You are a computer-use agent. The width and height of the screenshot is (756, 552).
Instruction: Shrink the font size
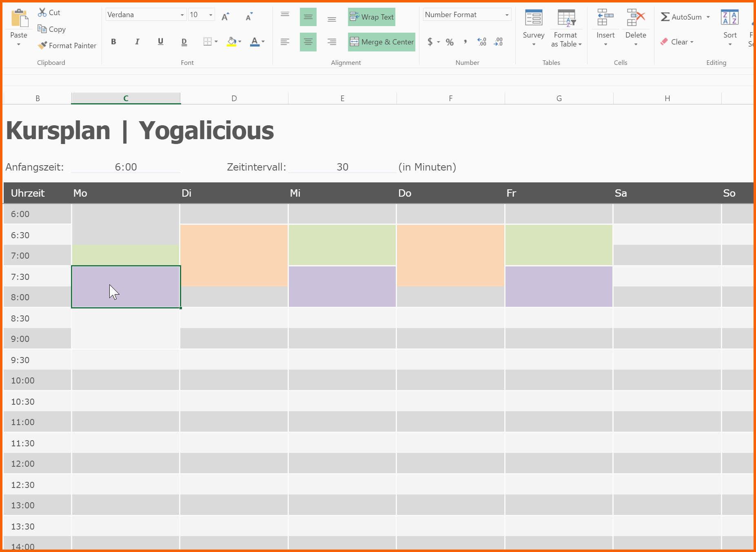(249, 17)
